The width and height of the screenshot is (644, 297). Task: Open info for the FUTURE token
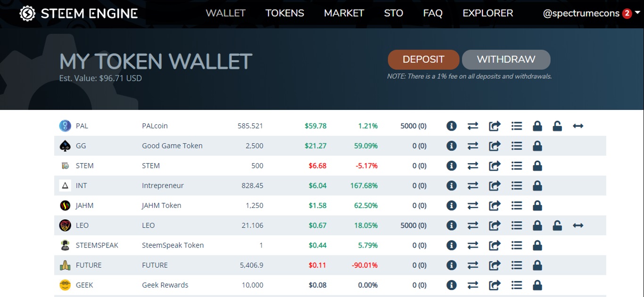[452, 265]
